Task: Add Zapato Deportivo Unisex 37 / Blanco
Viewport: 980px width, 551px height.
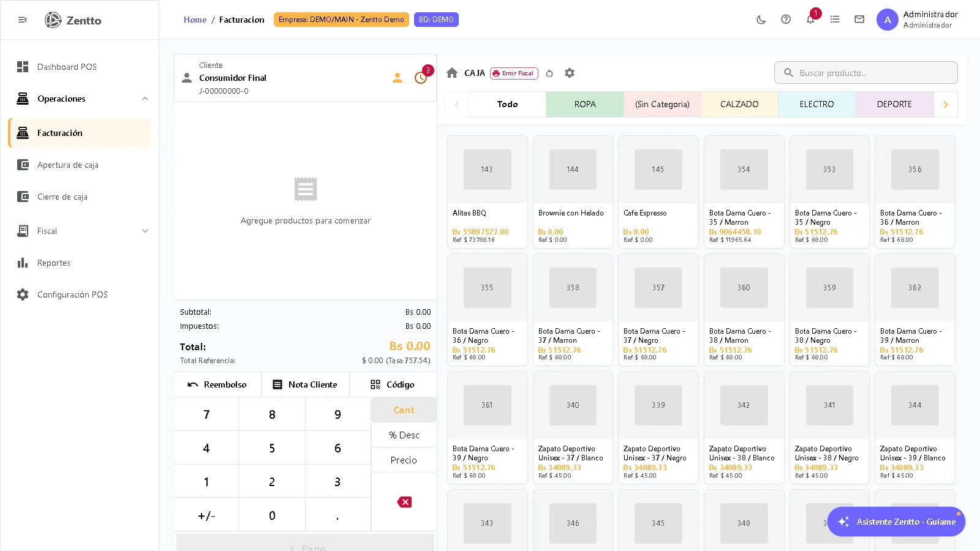Action: [x=573, y=427]
